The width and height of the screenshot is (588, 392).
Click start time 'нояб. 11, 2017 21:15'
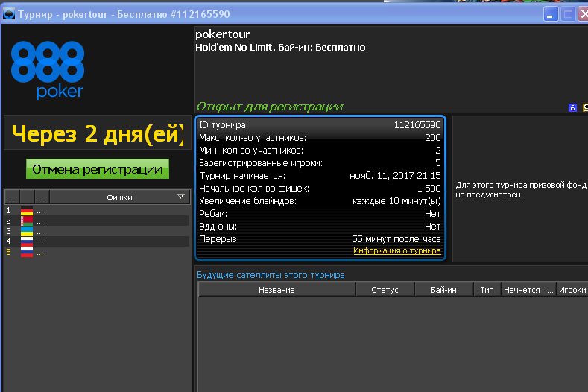point(395,176)
